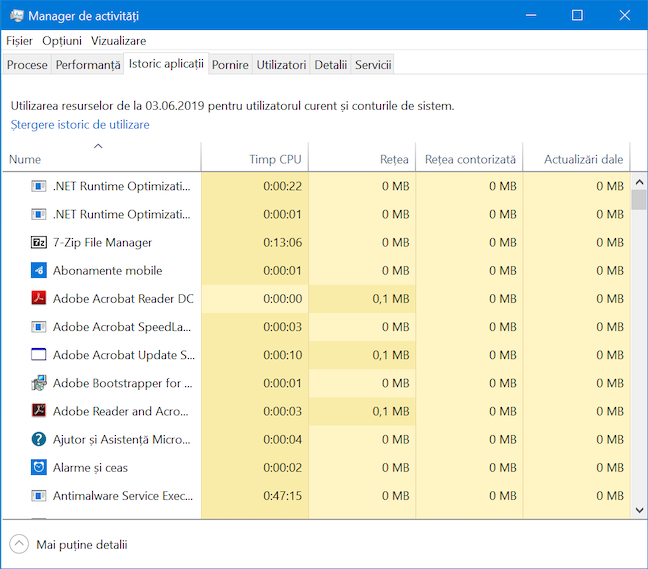Click the Ajutor și Asistență help icon
Viewport: 648px width, 569px height.
pyautogui.click(x=38, y=439)
